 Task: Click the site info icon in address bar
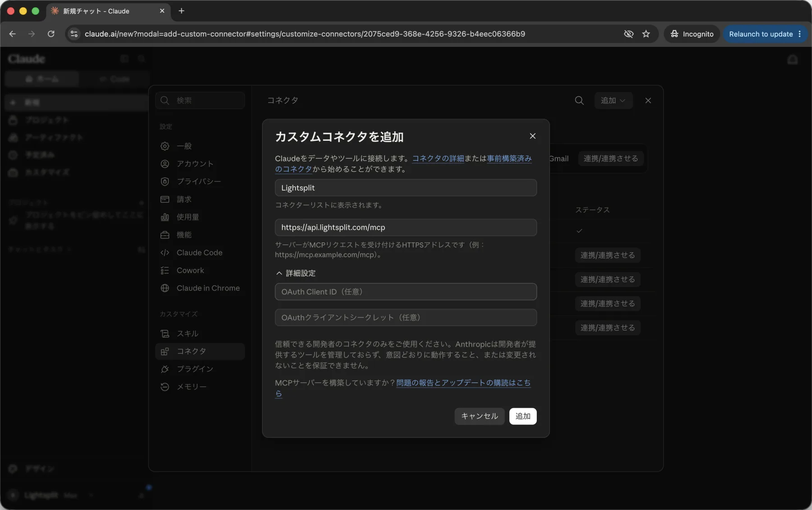tap(74, 34)
